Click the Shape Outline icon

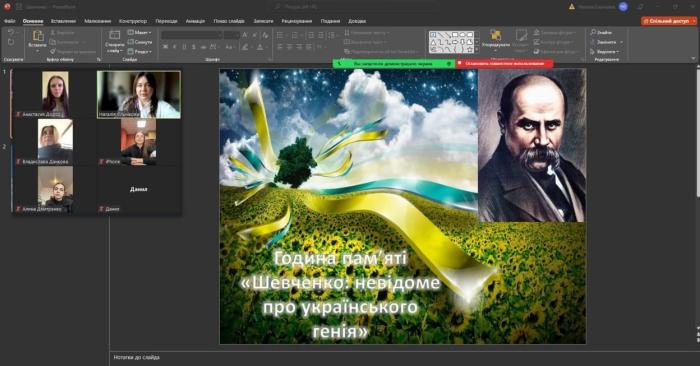(537, 42)
